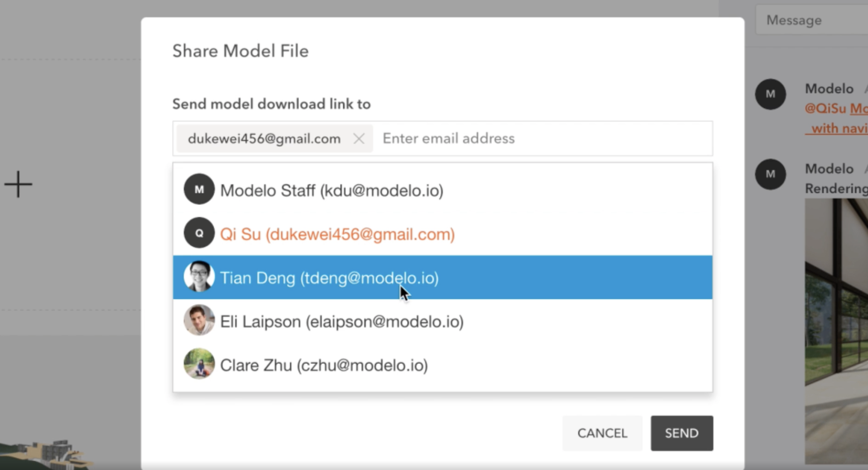The width and height of the screenshot is (868, 470).
Task: Choose Clare Zhu from suggestions
Action: (x=324, y=365)
